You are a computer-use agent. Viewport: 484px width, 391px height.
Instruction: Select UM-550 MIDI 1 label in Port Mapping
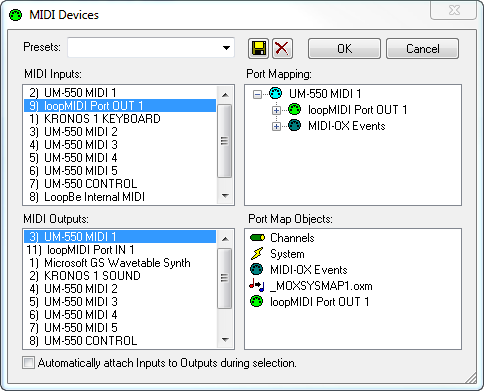[x=325, y=94]
